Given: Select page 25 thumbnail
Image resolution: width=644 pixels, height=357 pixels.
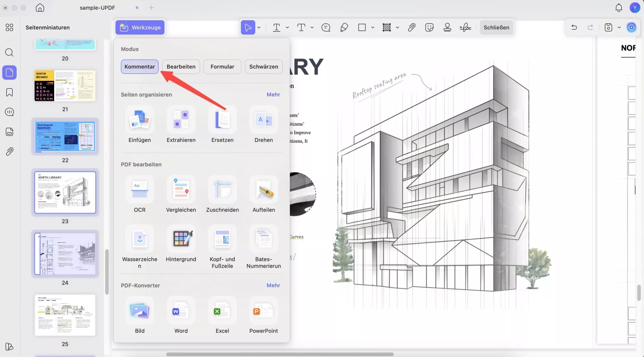Looking at the screenshot, I should pos(65,315).
